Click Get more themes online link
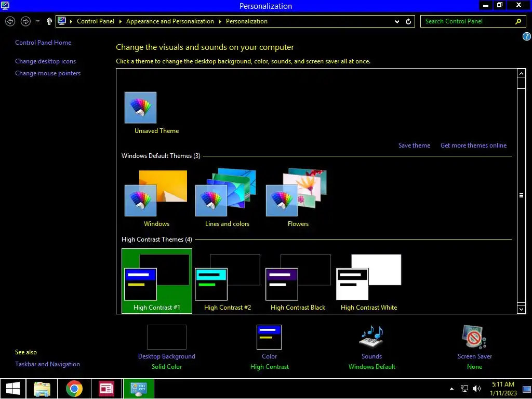Image resolution: width=532 pixels, height=399 pixels. click(x=474, y=145)
